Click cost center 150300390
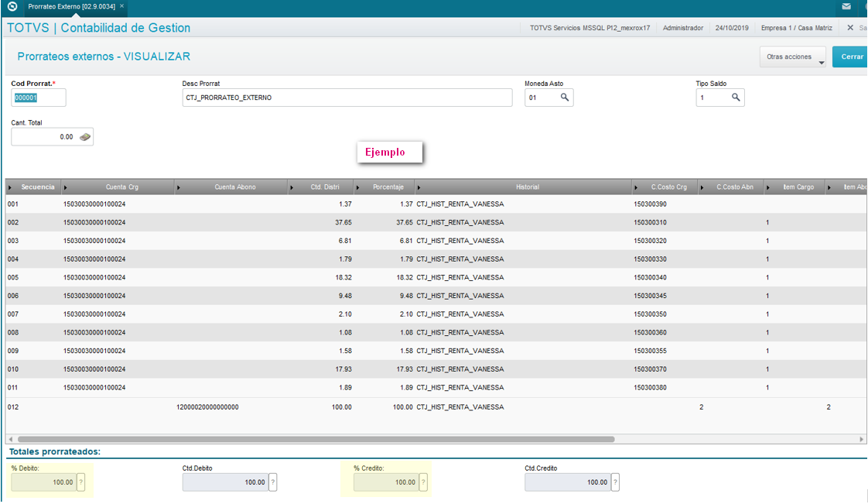The height and width of the screenshot is (504, 868). pyautogui.click(x=650, y=204)
